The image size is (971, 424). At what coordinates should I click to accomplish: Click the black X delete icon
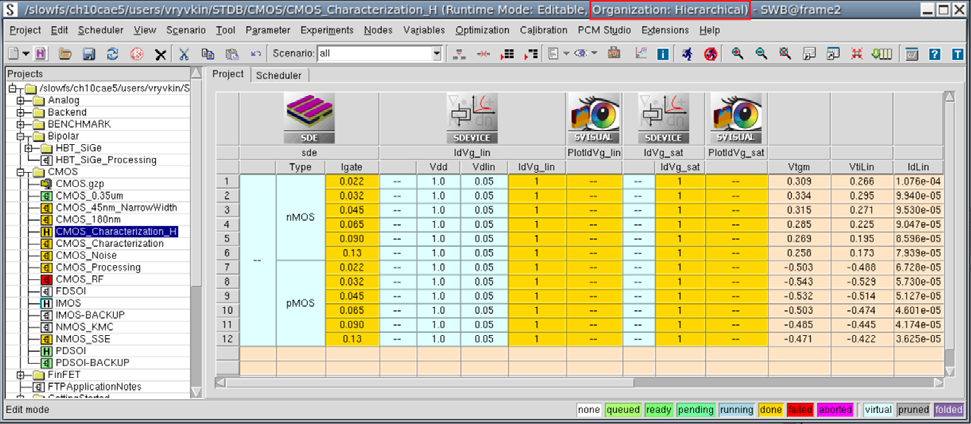pyautogui.click(x=160, y=53)
